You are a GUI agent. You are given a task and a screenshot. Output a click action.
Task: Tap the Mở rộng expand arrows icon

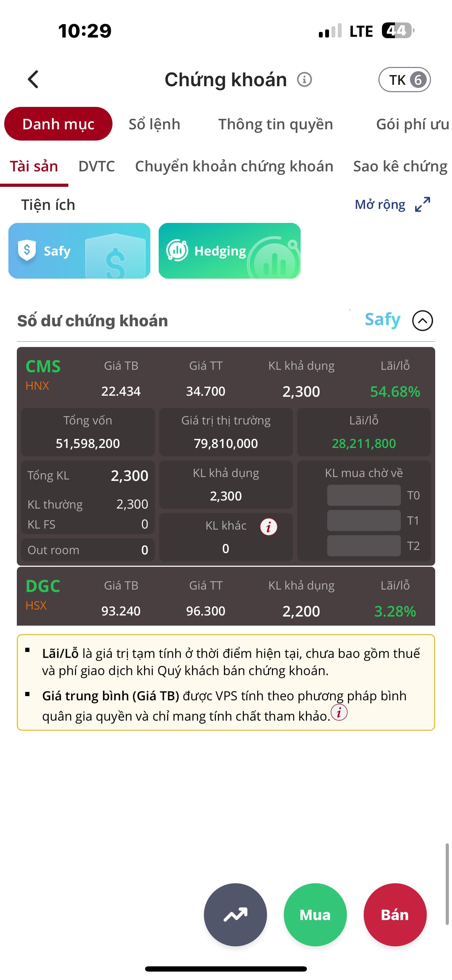422,204
